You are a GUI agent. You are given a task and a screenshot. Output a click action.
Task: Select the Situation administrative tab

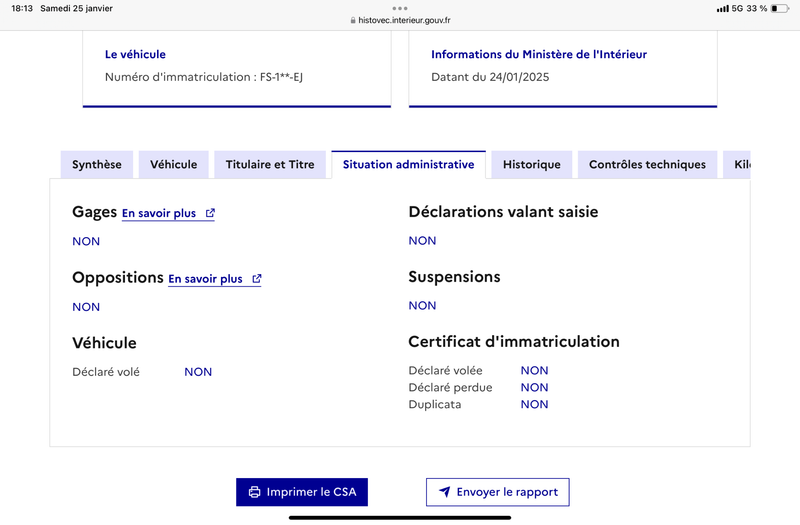(409, 164)
